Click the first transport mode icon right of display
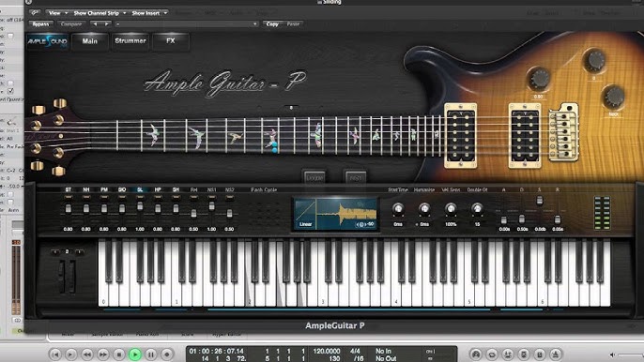 476,354
